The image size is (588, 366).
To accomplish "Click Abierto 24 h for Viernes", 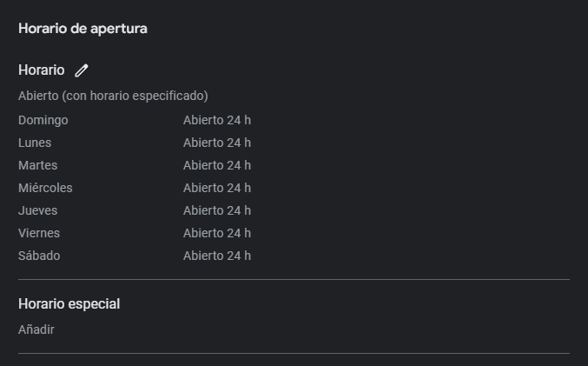I will 217,233.
